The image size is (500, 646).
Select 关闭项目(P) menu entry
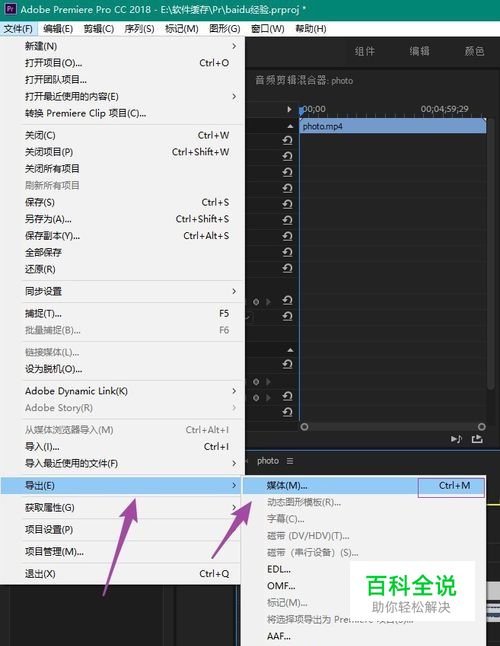pyautogui.click(x=122, y=152)
